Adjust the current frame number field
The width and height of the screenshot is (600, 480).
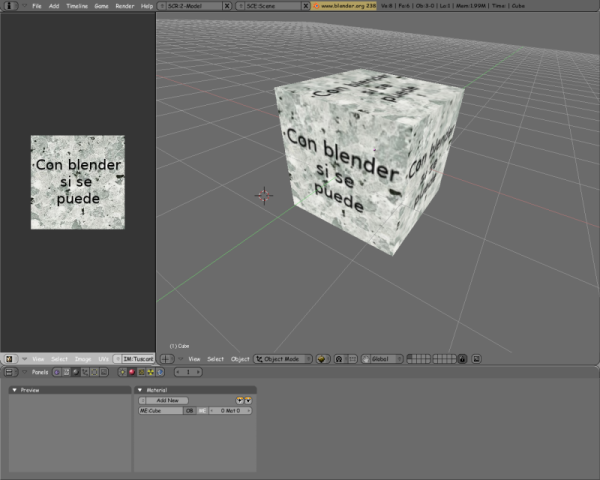[188, 372]
